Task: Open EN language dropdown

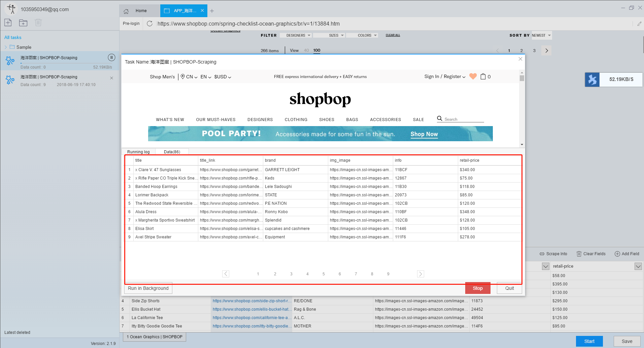Action: [206, 77]
